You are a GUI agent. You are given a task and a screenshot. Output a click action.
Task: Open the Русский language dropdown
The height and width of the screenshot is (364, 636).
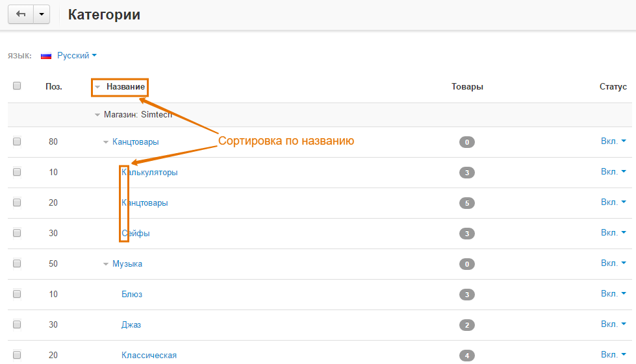point(76,56)
